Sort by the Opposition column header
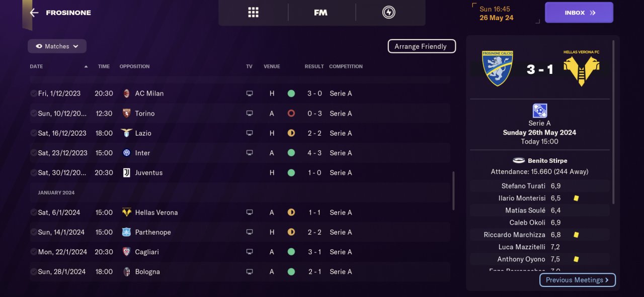This screenshot has height=297, width=644. pos(134,66)
